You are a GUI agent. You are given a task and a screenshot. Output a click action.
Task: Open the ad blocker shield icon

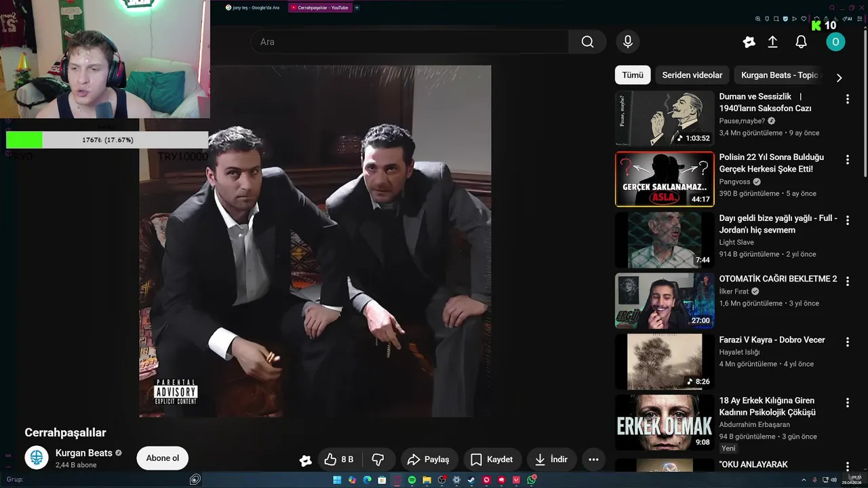[x=785, y=19]
